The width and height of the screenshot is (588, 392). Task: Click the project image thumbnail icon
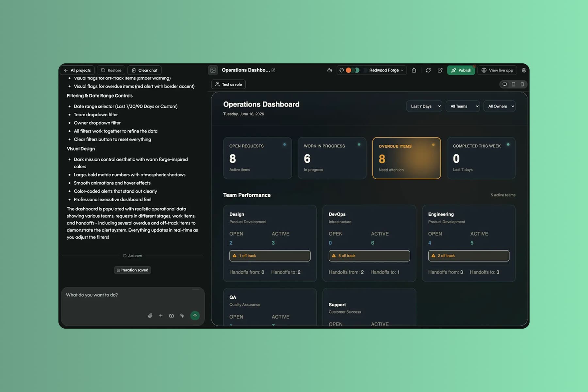coord(213,70)
